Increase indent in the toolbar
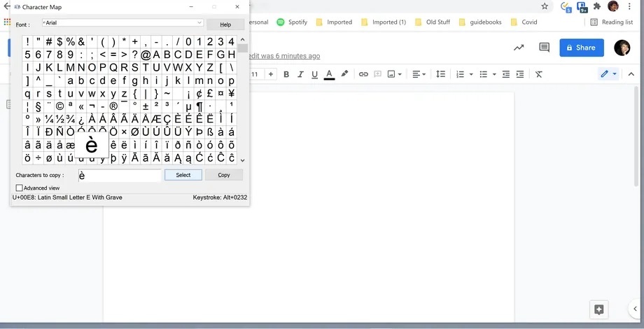 [x=519, y=74]
